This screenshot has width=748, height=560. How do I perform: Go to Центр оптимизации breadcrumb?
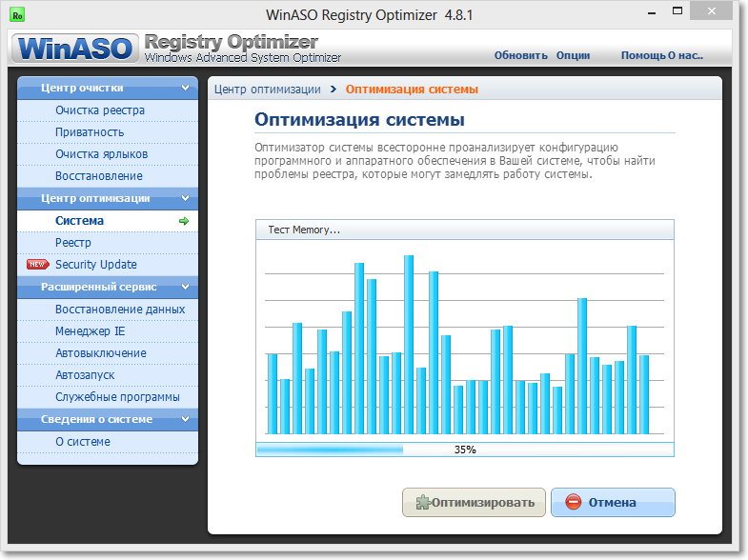coord(267,90)
